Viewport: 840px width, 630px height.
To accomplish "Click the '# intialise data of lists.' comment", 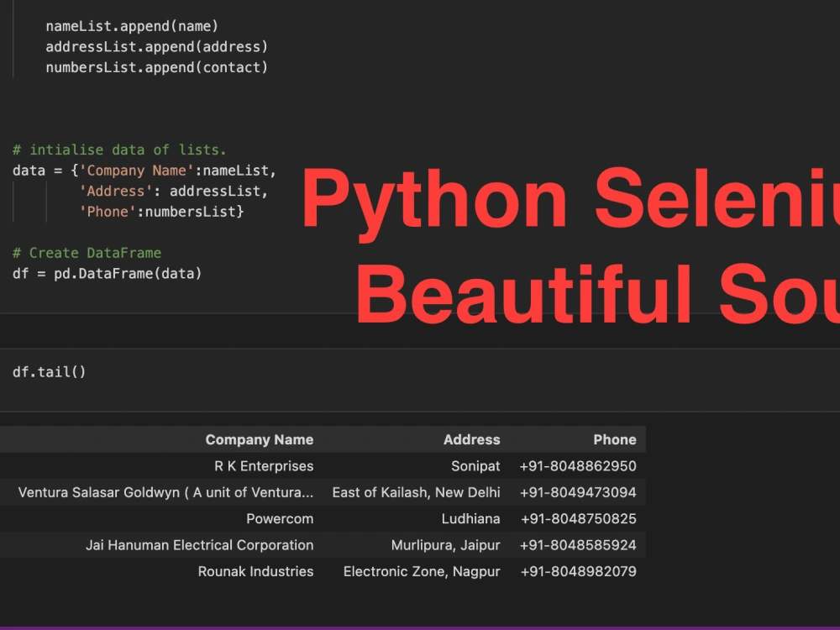I will click(x=119, y=150).
